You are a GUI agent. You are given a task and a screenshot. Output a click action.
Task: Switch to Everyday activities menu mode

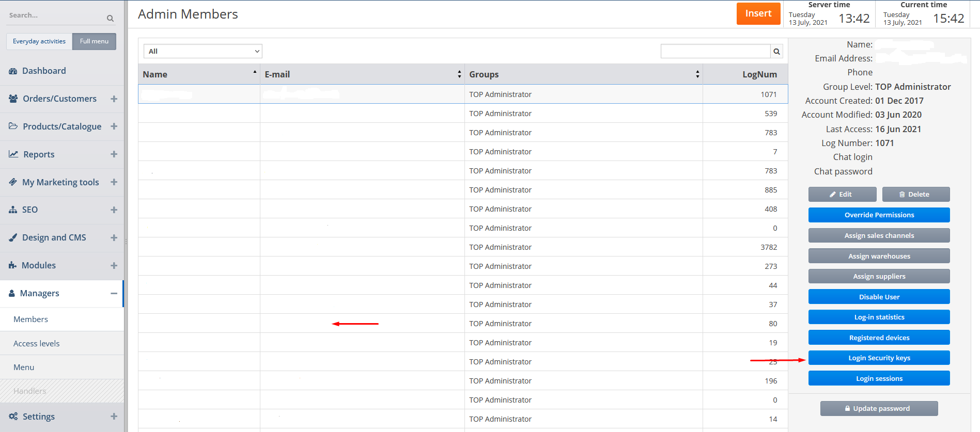pyautogui.click(x=39, y=41)
